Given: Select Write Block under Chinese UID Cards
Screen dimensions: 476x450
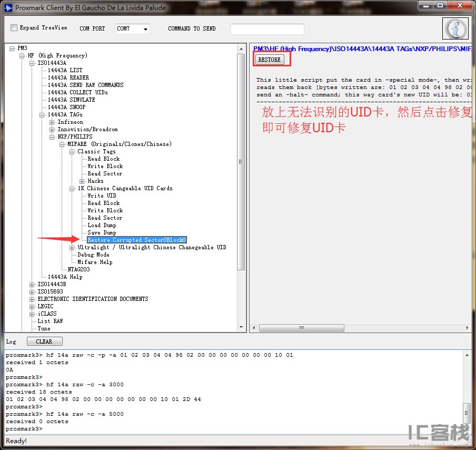Looking at the screenshot, I should (105, 210).
